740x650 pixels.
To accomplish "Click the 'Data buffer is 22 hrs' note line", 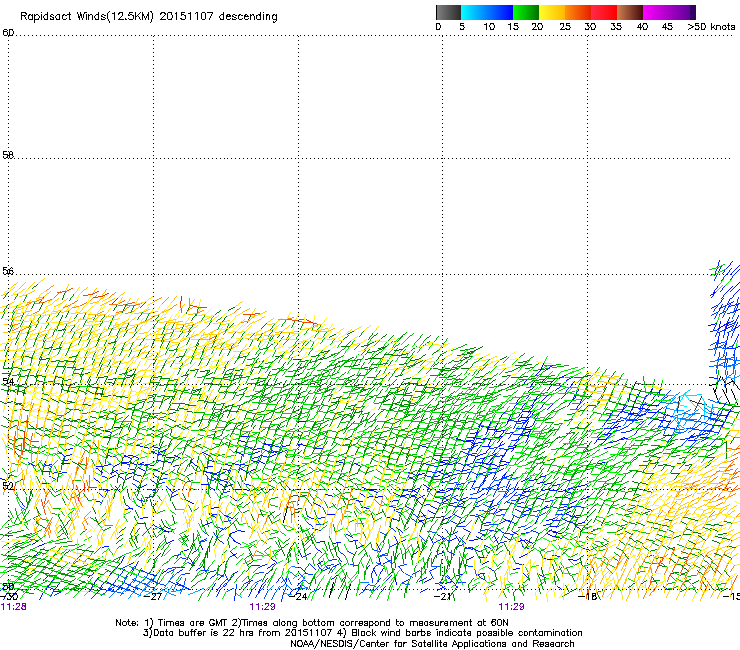I will coord(362,633).
